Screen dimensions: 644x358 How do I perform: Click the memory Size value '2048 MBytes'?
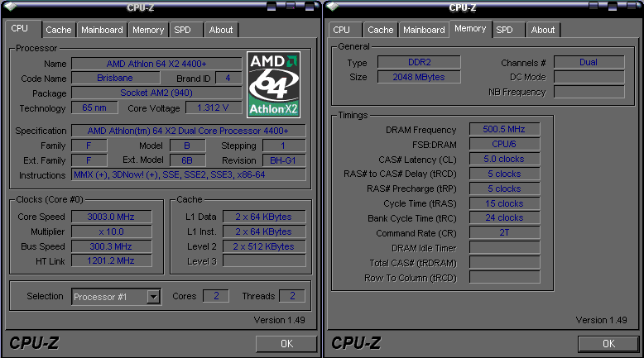click(x=419, y=77)
